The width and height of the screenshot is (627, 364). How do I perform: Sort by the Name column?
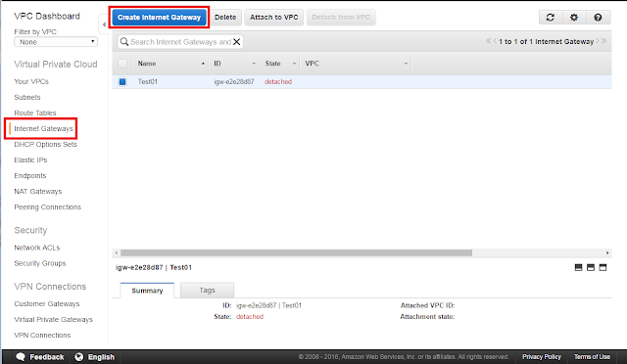[x=147, y=64]
